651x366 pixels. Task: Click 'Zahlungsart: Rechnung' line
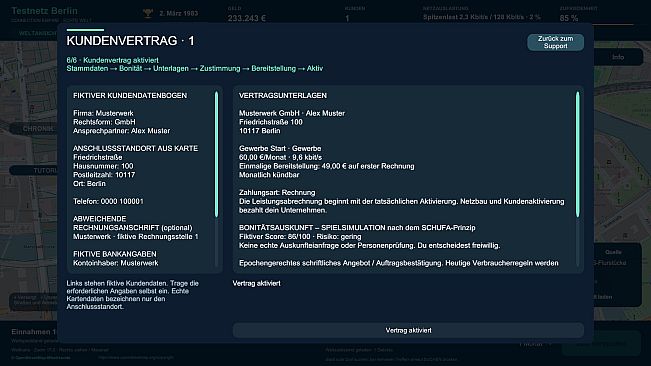click(x=277, y=193)
